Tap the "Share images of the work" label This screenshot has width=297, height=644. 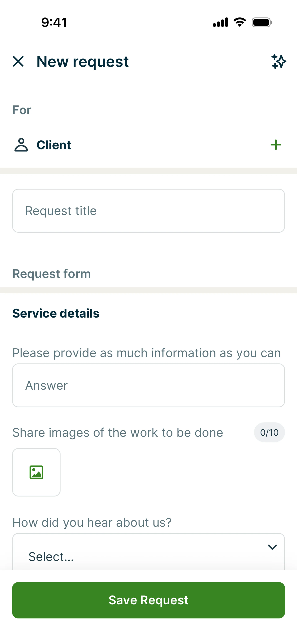click(x=118, y=432)
